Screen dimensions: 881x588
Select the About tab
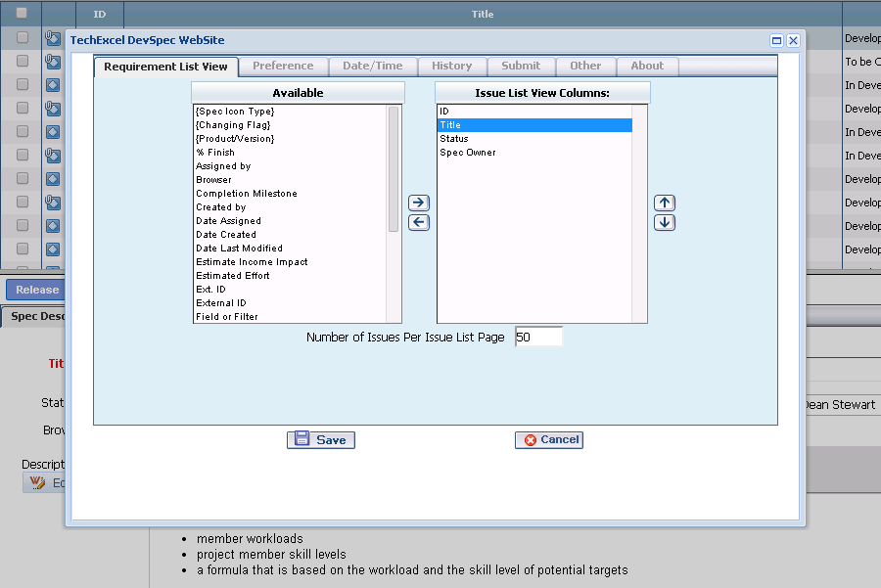647,66
